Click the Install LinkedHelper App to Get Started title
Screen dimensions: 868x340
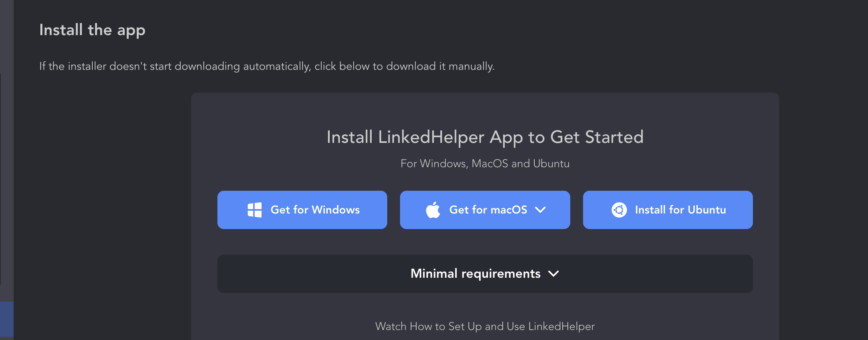(x=485, y=137)
